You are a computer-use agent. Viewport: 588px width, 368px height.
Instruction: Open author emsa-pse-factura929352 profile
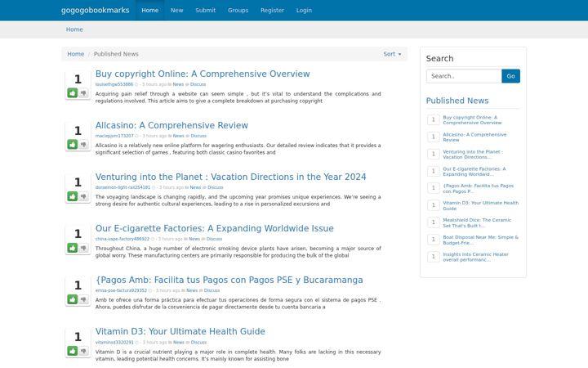click(x=121, y=290)
